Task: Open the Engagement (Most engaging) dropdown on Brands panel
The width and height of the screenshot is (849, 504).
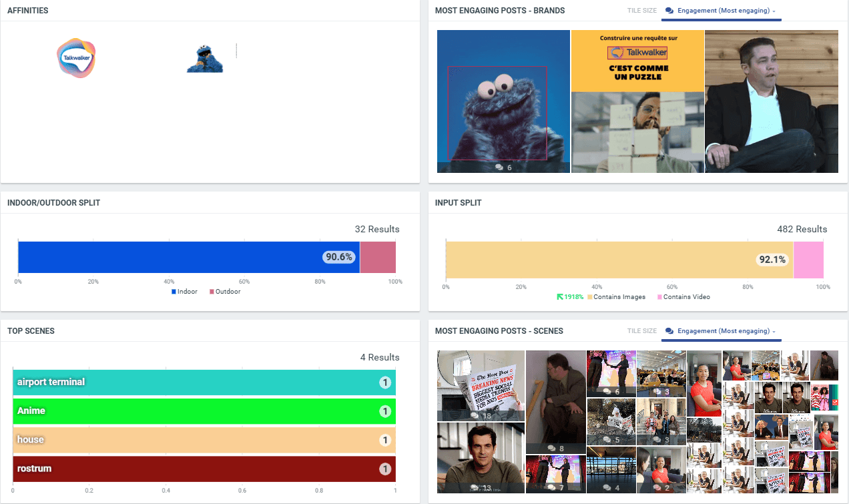Action: [x=721, y=11]
